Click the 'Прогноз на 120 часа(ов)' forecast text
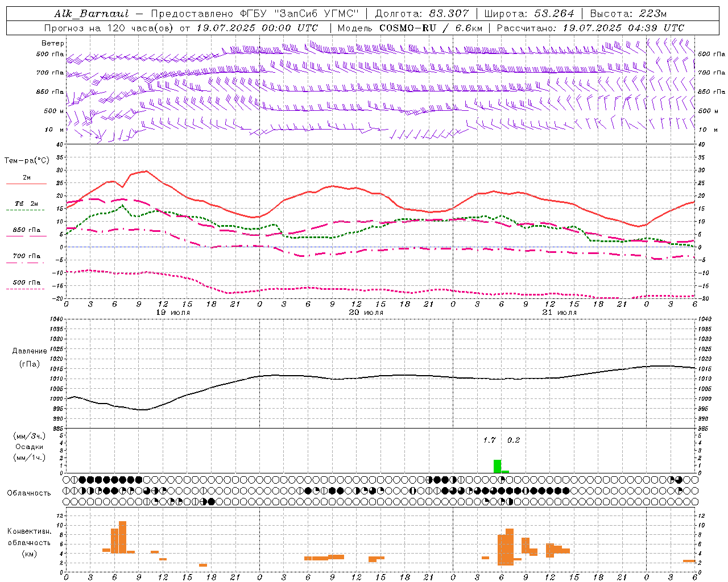The image size is (728, 582). point(109,28)
